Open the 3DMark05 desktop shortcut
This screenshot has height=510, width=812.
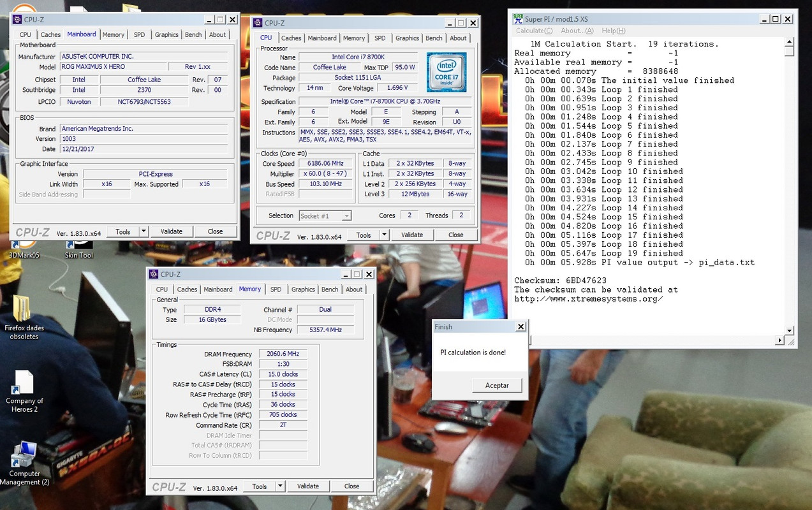pos(24,249)
